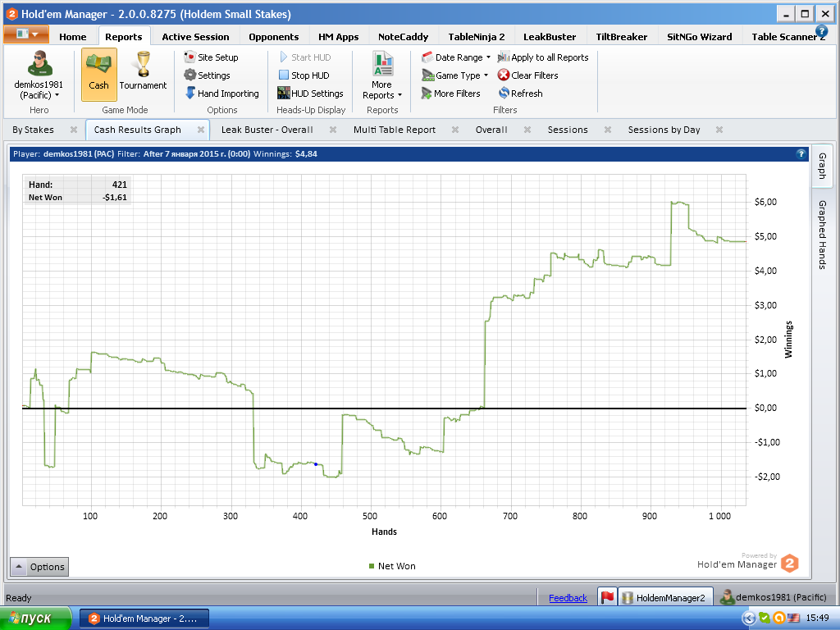Click the Hold'em Manager taskbar button

(144, 619)
